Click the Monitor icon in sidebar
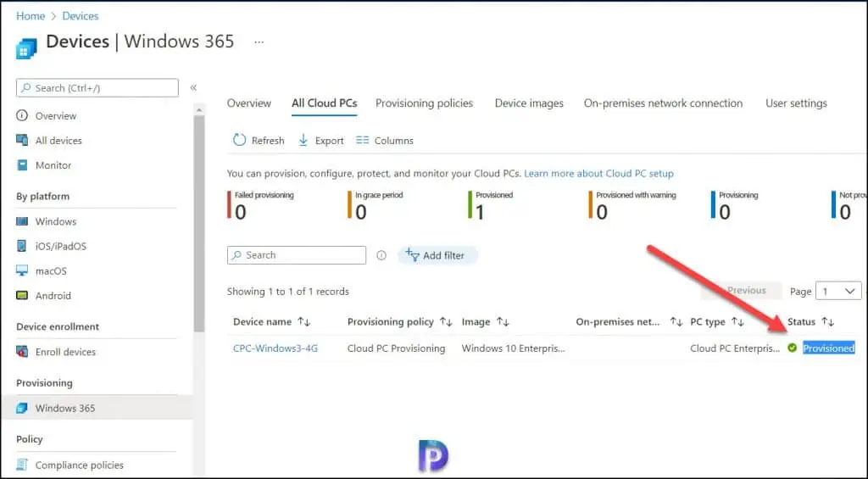868x479 pixels. (22, 165)
